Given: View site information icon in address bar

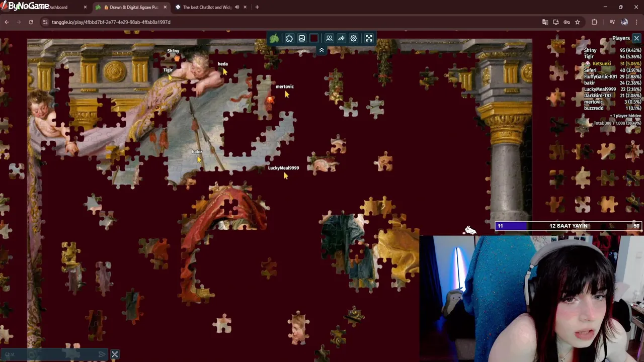Looking at the screenshot, I should point(45,22).
